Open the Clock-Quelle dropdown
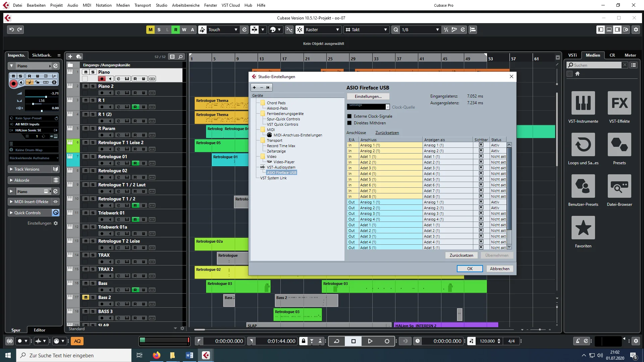Viewport: 644px width, 362px height. [x=368, y=107]
